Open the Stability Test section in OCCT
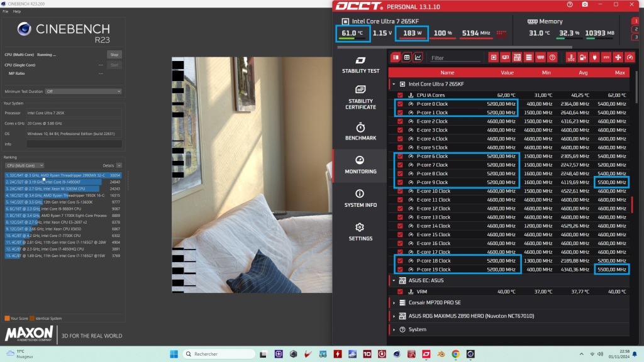644x362 pixels. pyautogui.click(x=360, y=65)
